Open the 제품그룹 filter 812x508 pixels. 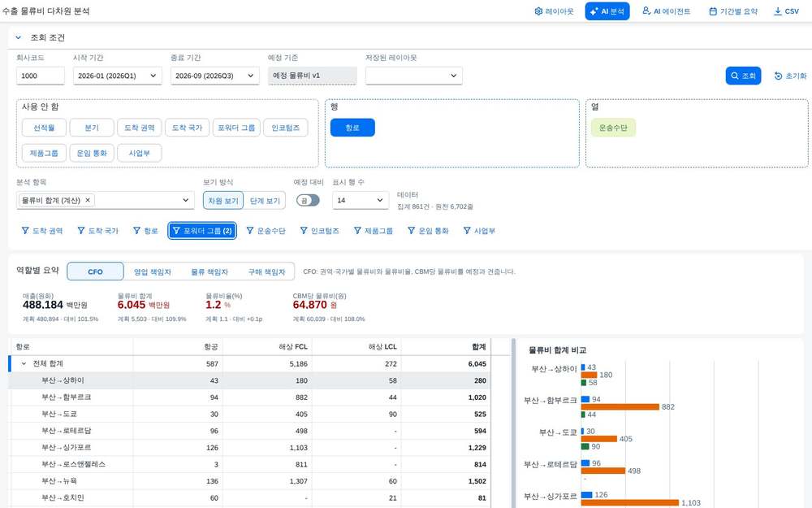[374, 231]
